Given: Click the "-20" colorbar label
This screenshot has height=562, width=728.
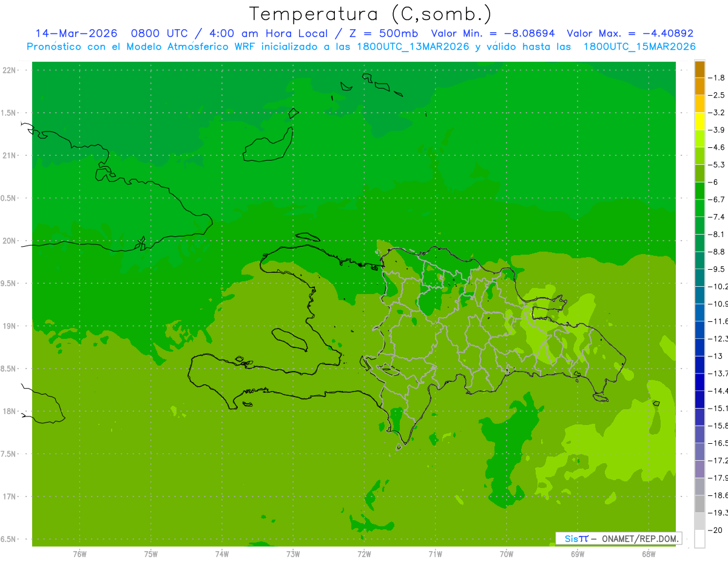Looking at the screenshot, I should pos(716,530).
